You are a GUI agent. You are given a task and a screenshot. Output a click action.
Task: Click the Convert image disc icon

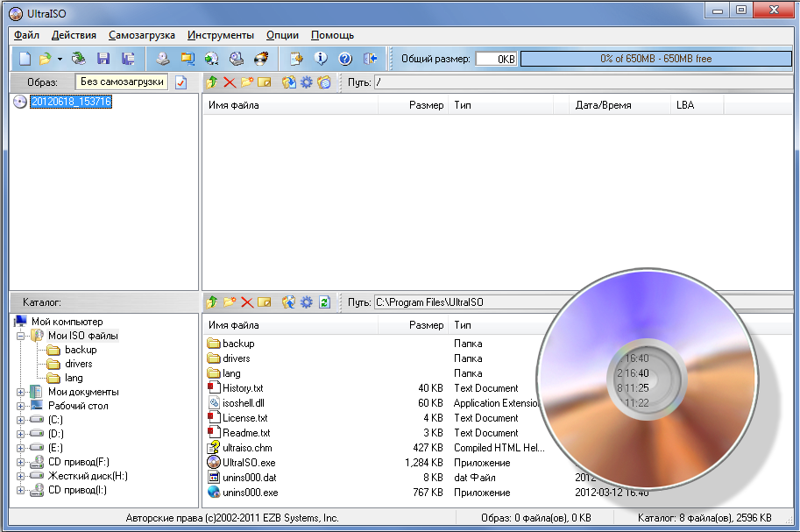coord(211,59)
